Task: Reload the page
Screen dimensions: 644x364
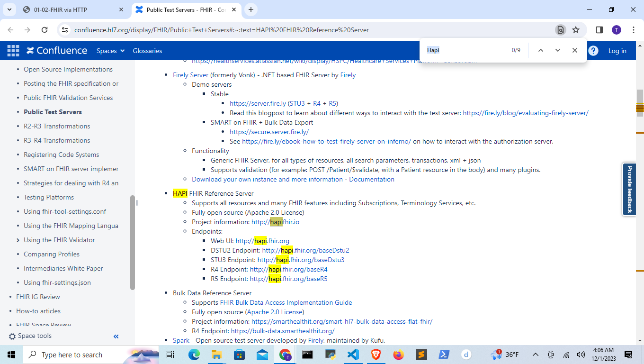Action: click(45, 30)
